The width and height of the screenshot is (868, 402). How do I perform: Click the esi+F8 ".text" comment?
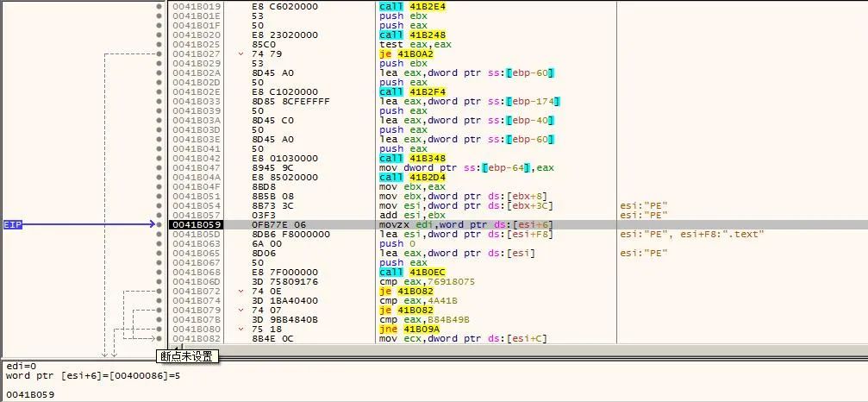click(691, 234)
